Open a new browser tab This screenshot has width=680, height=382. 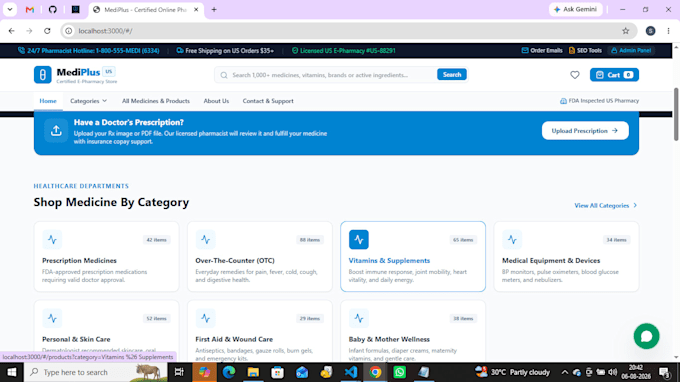pyautogui.click(x=214, y=10)
